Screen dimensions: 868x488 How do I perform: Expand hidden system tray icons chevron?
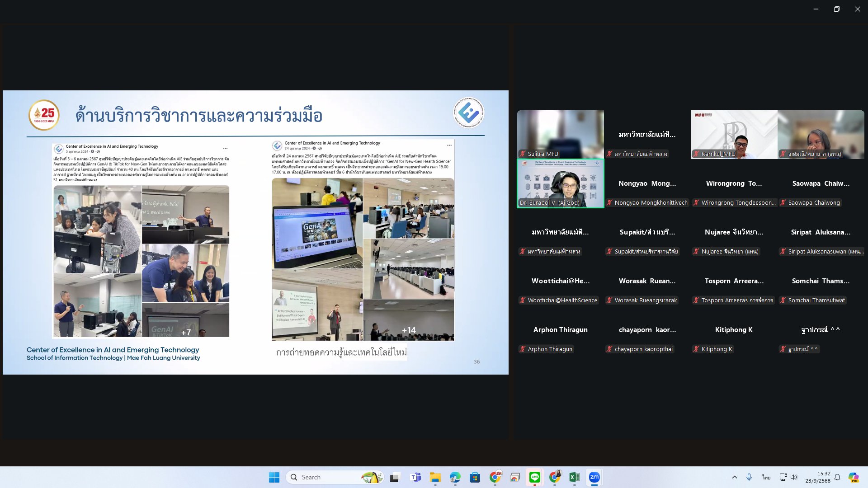click(735, 477)
